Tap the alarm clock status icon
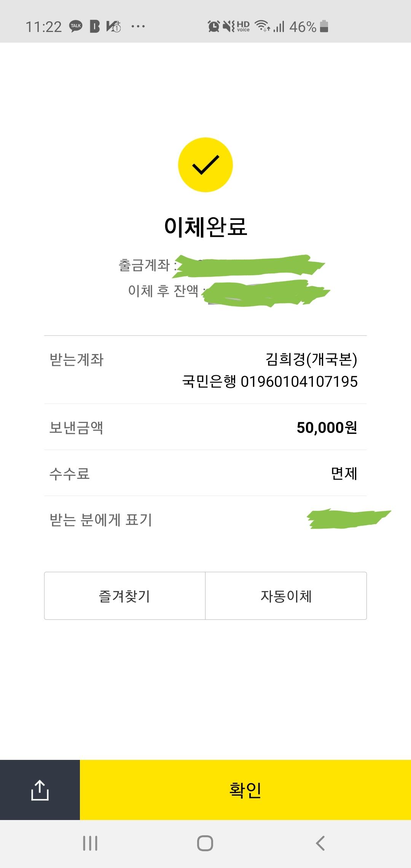Image resolution: width=411 pixels, height=868 pixels. (x=213, y=26)
